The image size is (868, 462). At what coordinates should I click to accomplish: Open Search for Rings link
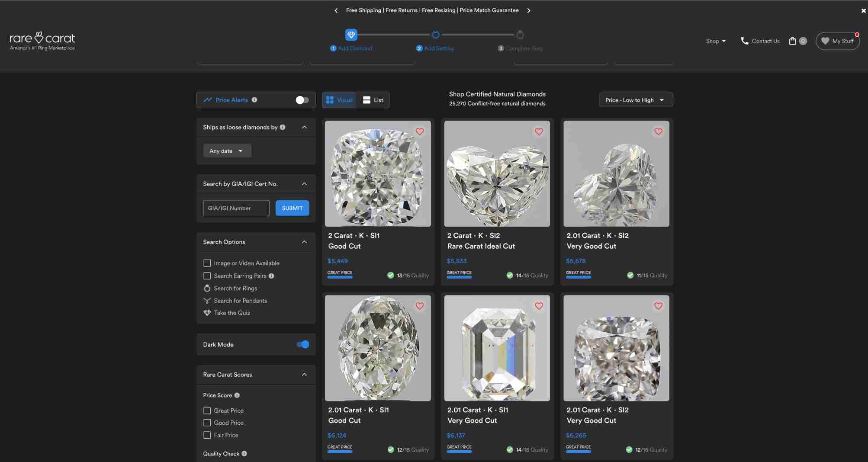click(x=235, y=288)
